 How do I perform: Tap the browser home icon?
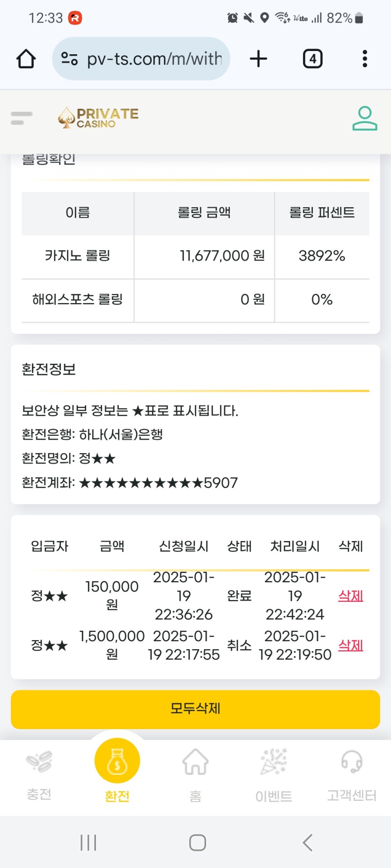26,59
